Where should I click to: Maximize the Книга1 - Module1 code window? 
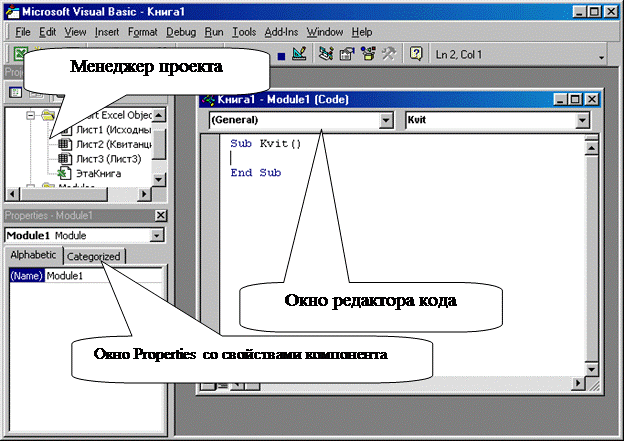(x=575, y=99)
